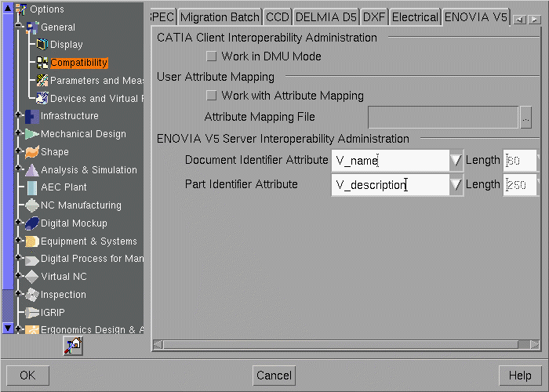549x392 pixels.
Task: Browse for Attribute Mapping File with ellipsis button
Action: [525, 118]
